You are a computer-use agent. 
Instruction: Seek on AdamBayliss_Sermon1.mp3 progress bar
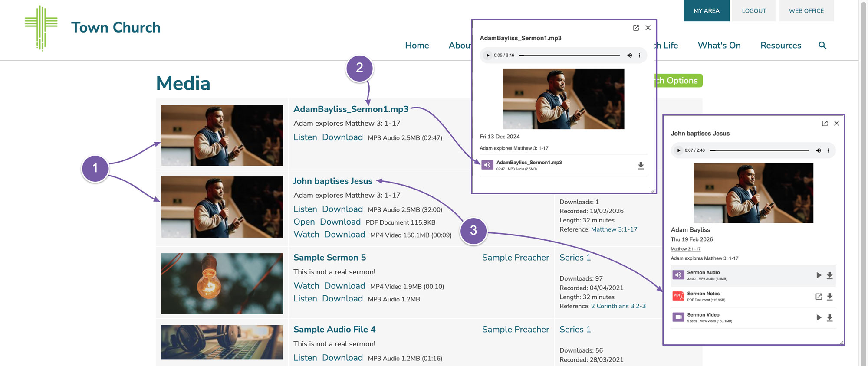pyautogui.click(x=569, y=56)
